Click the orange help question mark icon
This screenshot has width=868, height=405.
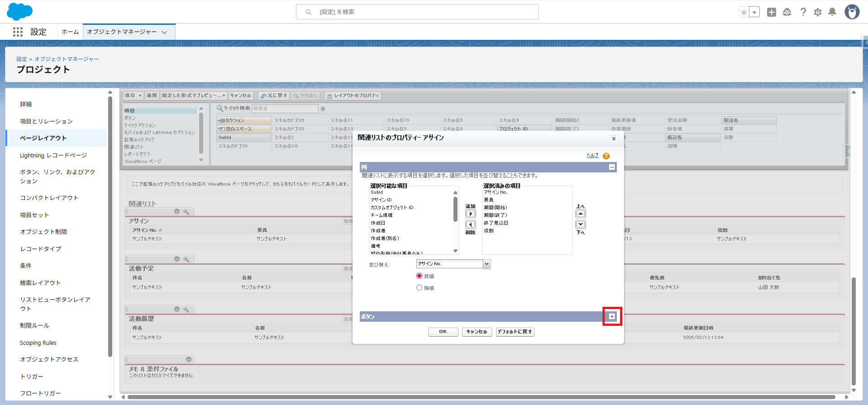pyautogui.click(x=606, y=156)
